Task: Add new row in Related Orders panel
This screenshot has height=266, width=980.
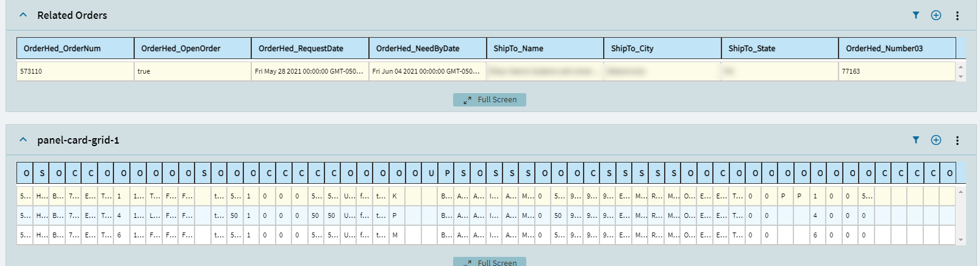Action: 936,15
